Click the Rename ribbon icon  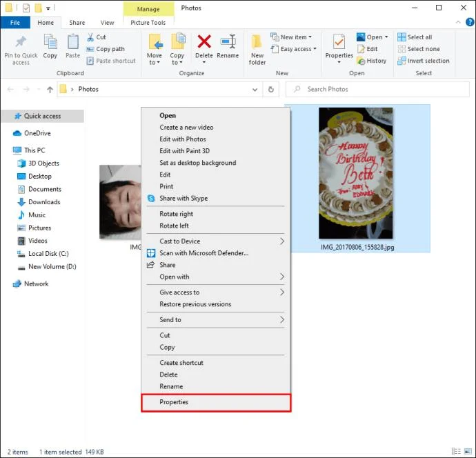[228, 41]
